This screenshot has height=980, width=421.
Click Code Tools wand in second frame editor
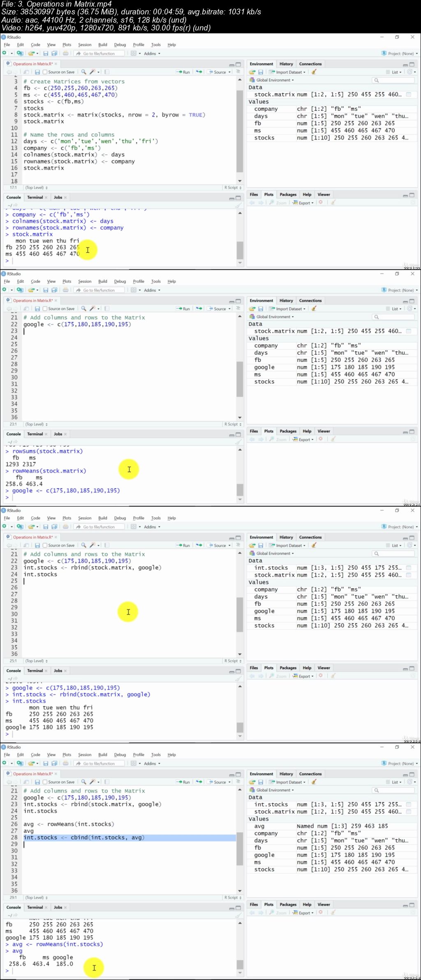point(93,308)
